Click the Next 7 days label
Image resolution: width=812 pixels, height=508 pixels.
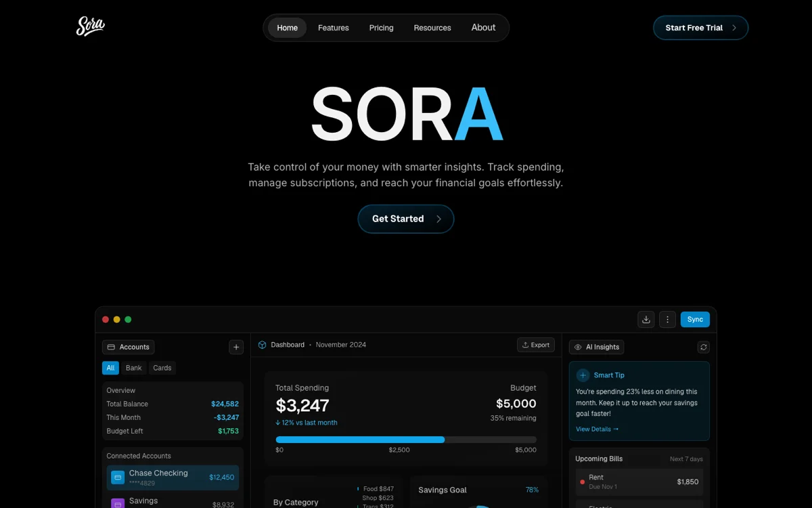pyautogui.click(x=686, y=459)
